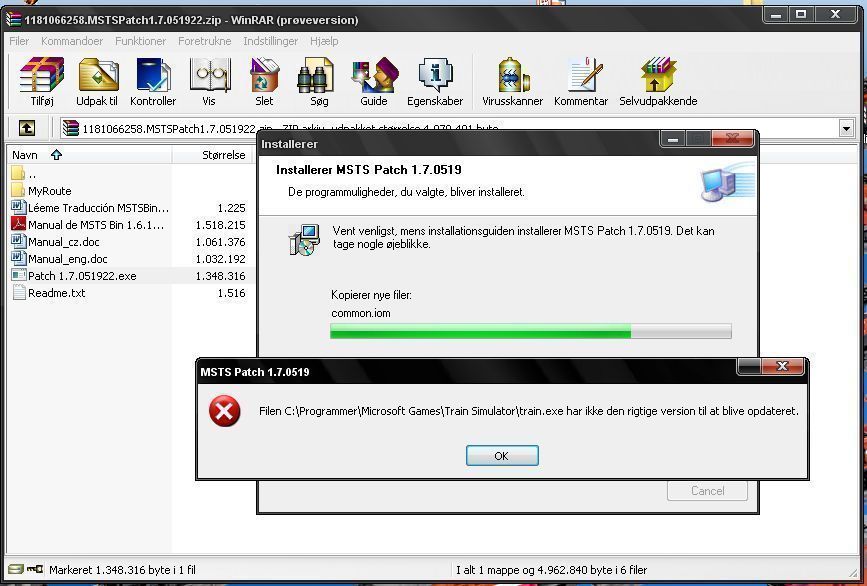Open the Søg search binoculars icon
Image resolution: width=867 pixels, height=586 pixels.
pos(316,75)
